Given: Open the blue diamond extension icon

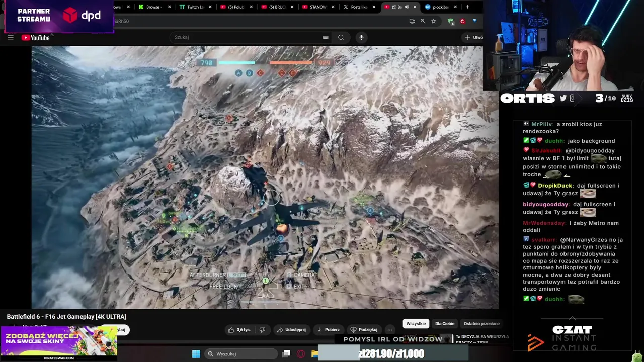Looking at the screenshot, I should pos(474,21).
